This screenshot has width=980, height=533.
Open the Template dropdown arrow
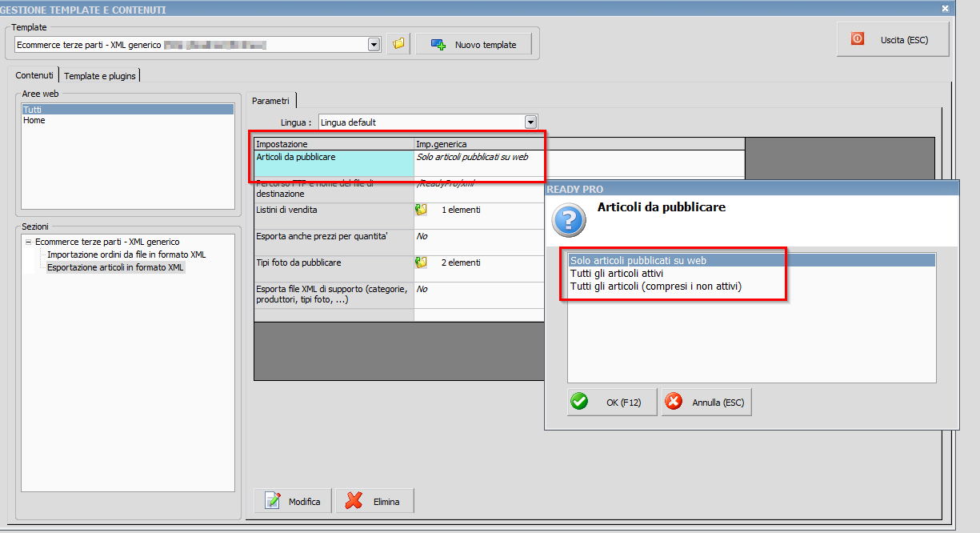point(374,45)
